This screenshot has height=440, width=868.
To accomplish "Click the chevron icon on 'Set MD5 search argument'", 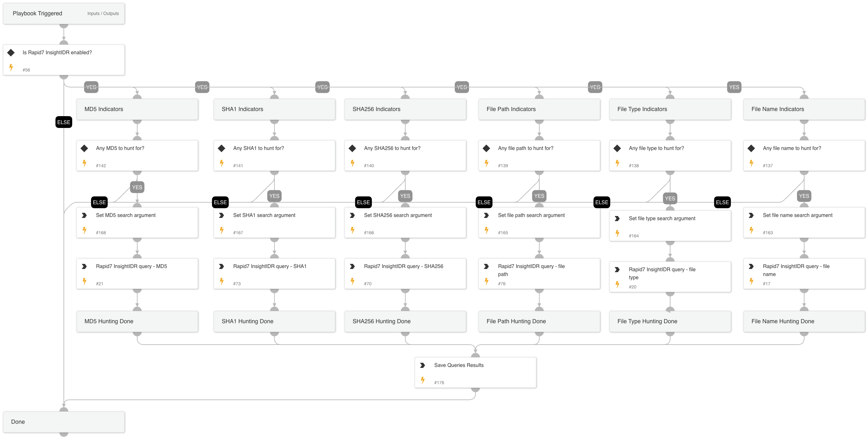I will [x=85, y=215].
